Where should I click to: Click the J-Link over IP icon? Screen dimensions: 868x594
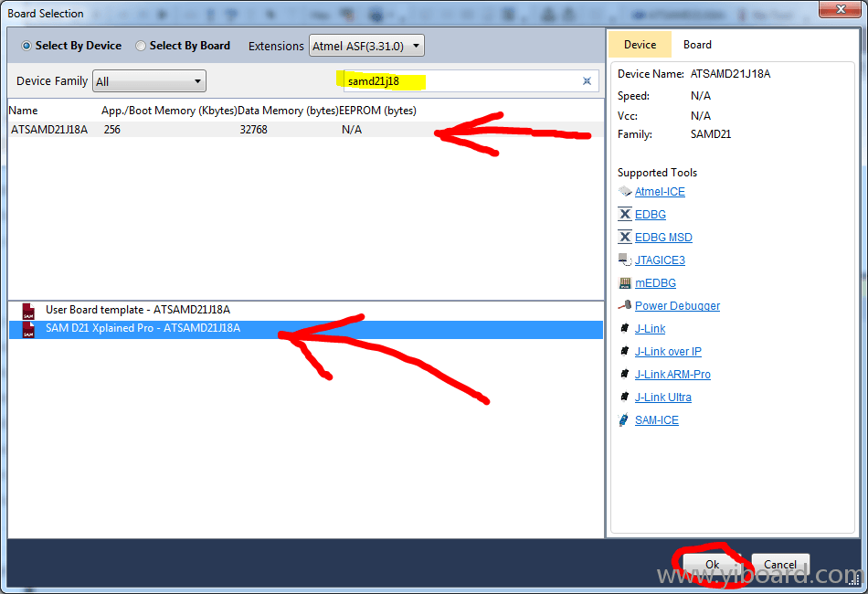(x=625, y=351)
